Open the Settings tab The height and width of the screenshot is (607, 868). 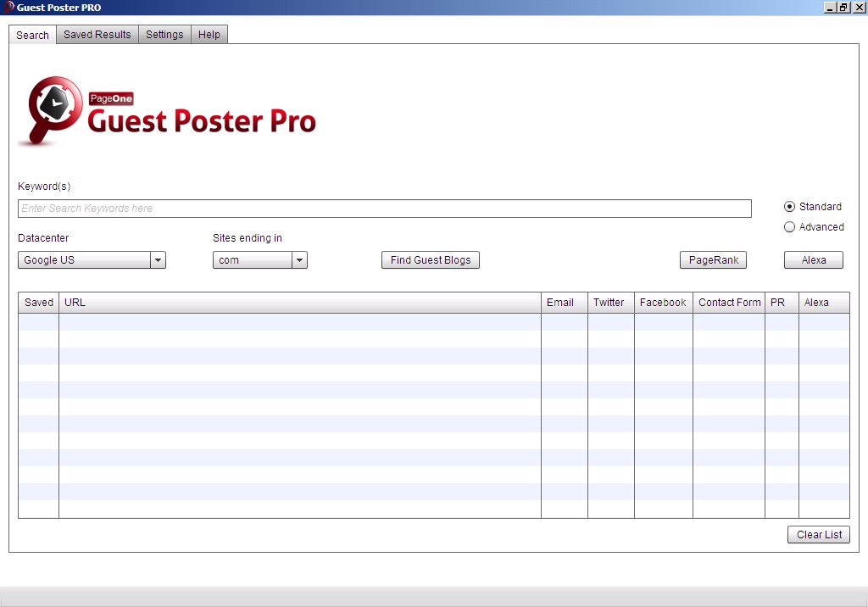coord(164,35)
